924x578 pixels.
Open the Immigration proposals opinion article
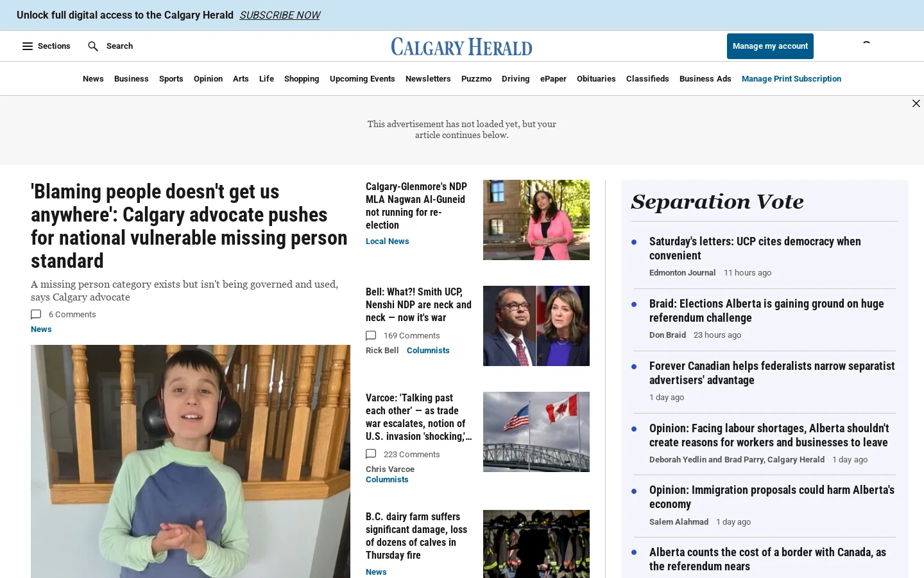coord(772,497)
